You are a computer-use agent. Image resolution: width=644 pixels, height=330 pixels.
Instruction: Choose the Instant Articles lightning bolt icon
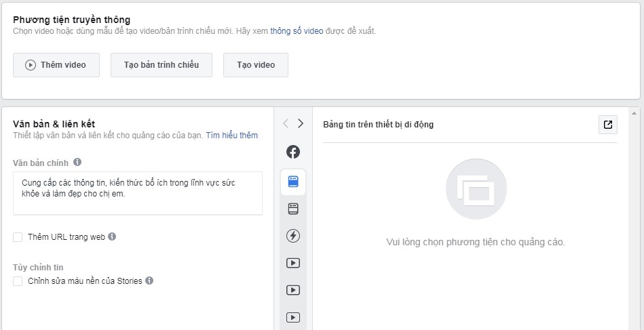point(292,236)
